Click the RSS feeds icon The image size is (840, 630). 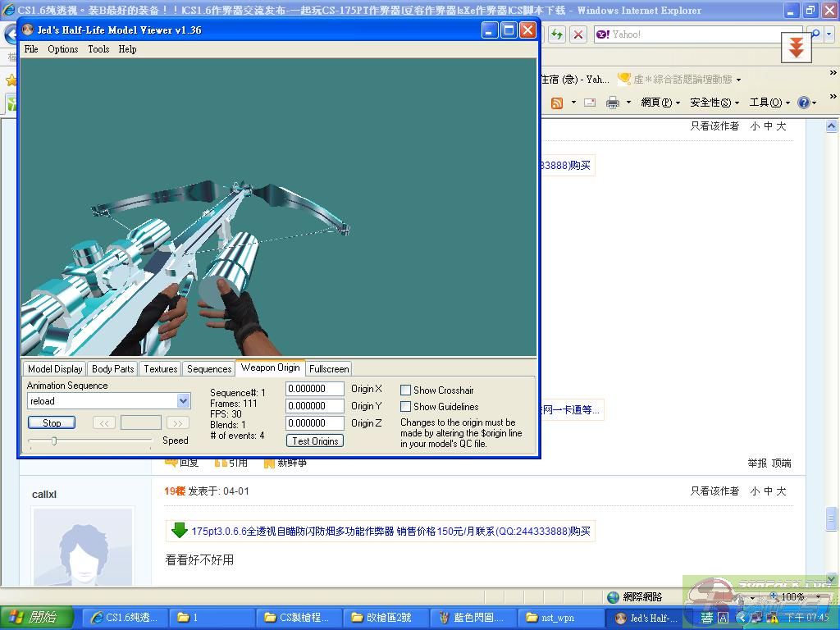tap(557, 103)
